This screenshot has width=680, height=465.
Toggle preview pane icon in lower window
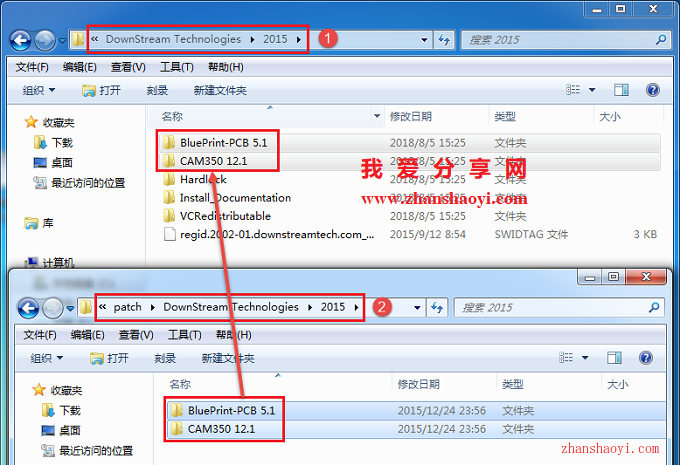pyautogui.click(x=614, y=357)
